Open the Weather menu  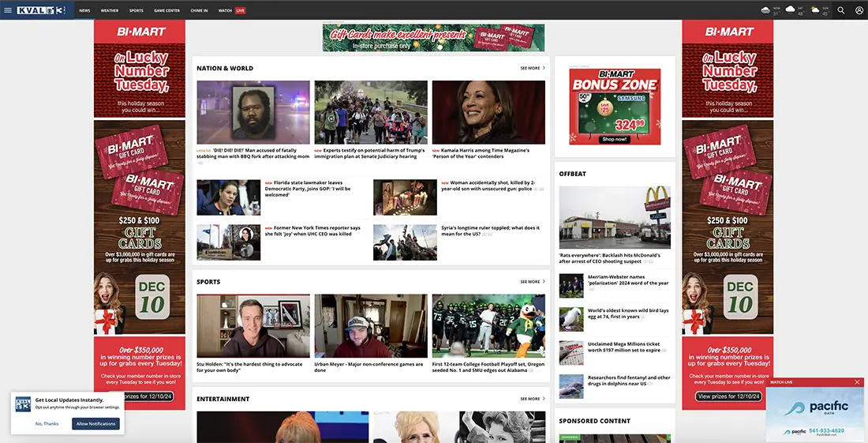coord(110,10)
